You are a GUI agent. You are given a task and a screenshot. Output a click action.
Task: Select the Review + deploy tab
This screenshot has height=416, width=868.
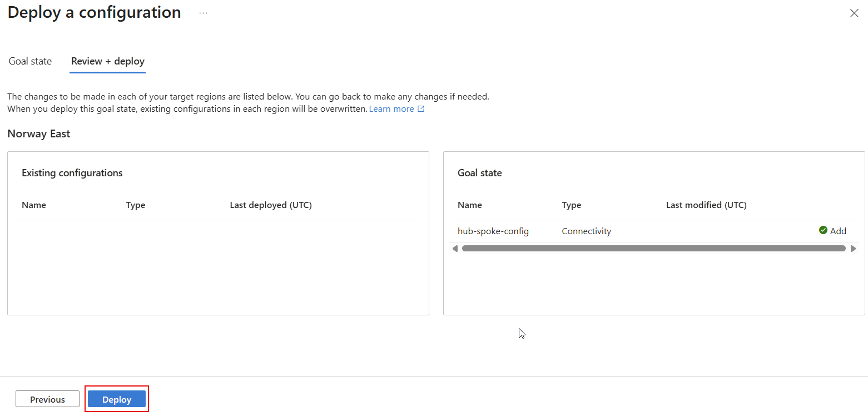tap(107, 61)
